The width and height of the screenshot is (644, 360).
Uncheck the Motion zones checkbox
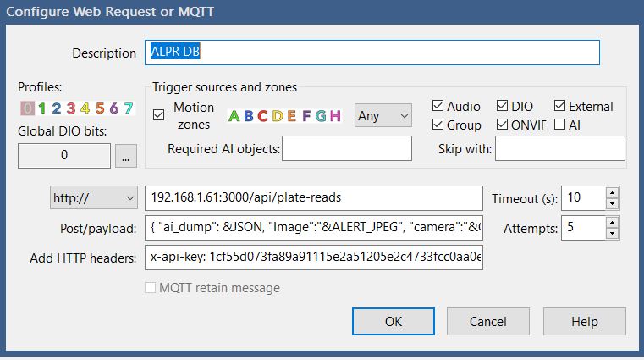coord(159,115)
